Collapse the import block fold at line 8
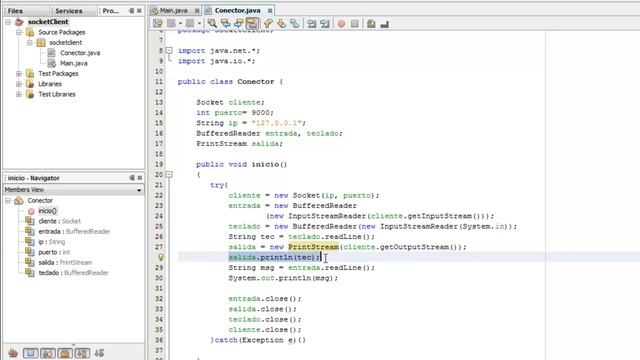Image resolution: width=640 pixels, height=360 pixels. [169, 51]
